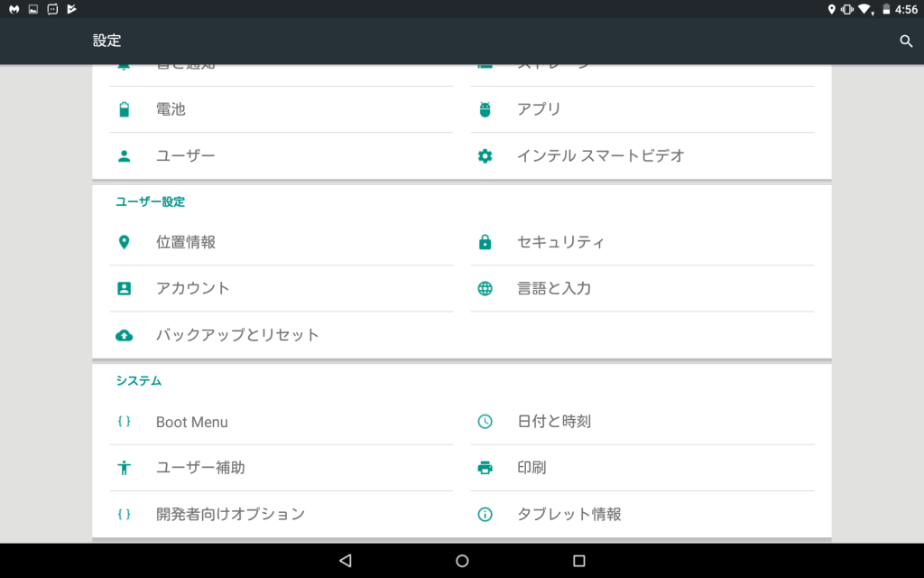Open アカウント settings
The height and width of the screenshot is (578, 924).
click(192, 289)
